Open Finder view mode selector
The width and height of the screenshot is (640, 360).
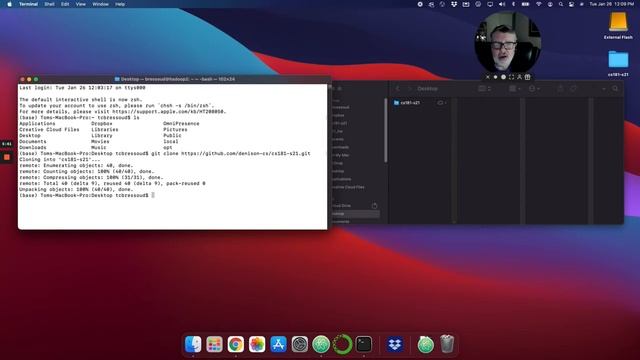(x=484, y=89)
